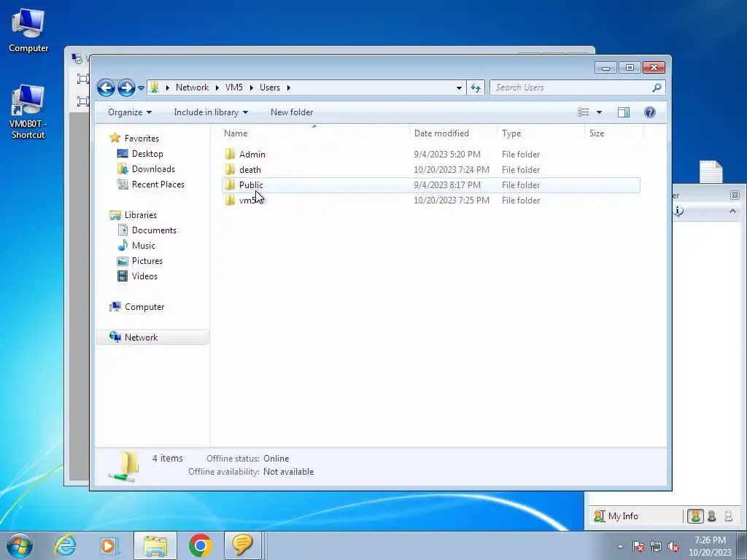Refresh the Users folder view
The image size is (747, 560).
pos(476,87)
